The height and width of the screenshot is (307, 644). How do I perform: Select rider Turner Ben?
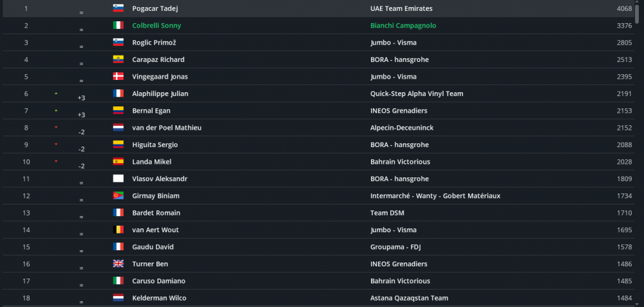[150, 264]
